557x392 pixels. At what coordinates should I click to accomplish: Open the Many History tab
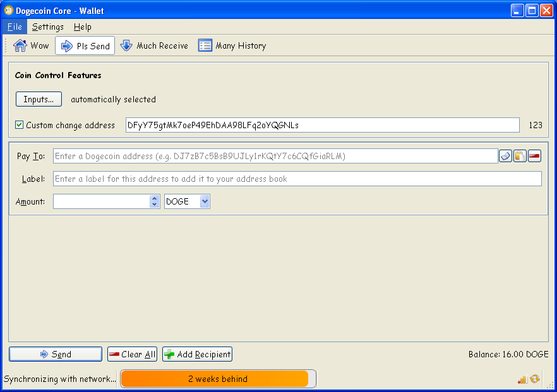[x=232, y=45]
